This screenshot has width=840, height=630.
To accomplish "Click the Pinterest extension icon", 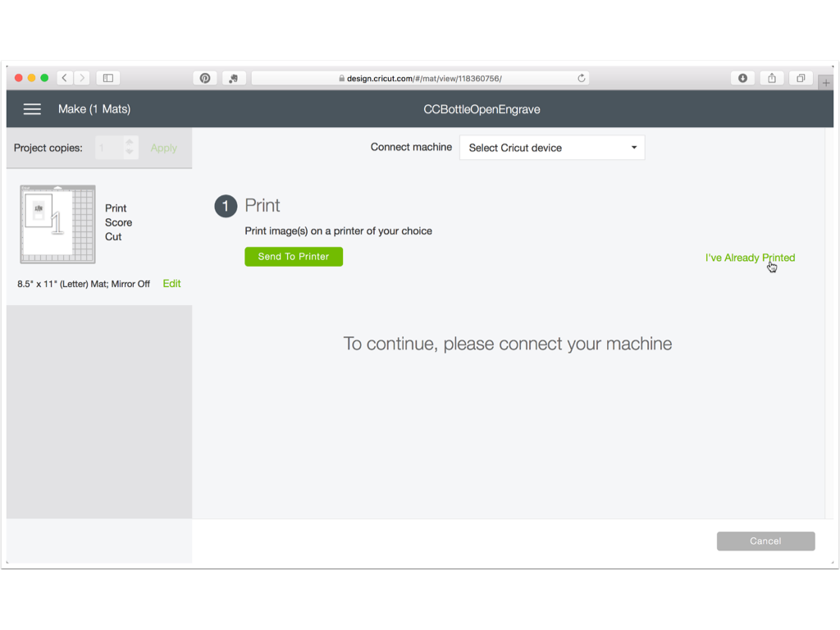I will (x=205, y=78).
